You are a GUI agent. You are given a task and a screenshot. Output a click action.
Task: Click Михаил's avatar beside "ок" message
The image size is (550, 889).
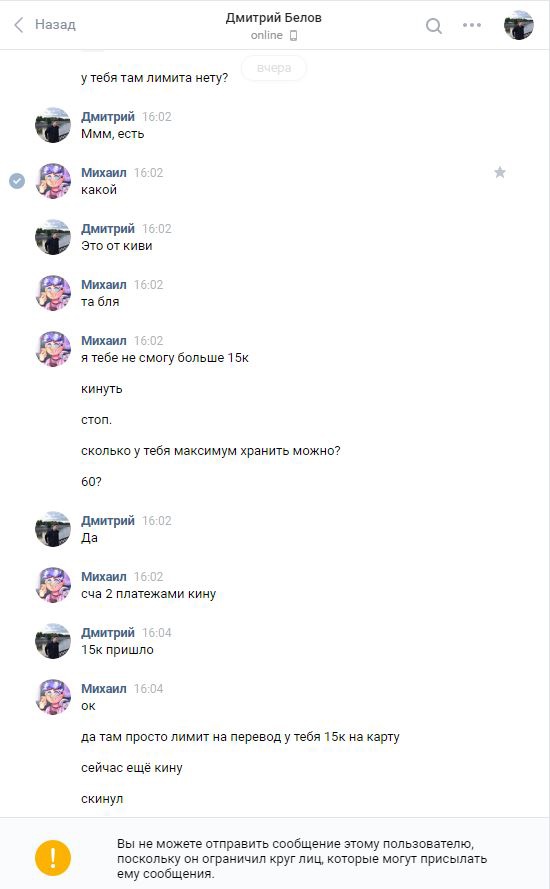53,697
